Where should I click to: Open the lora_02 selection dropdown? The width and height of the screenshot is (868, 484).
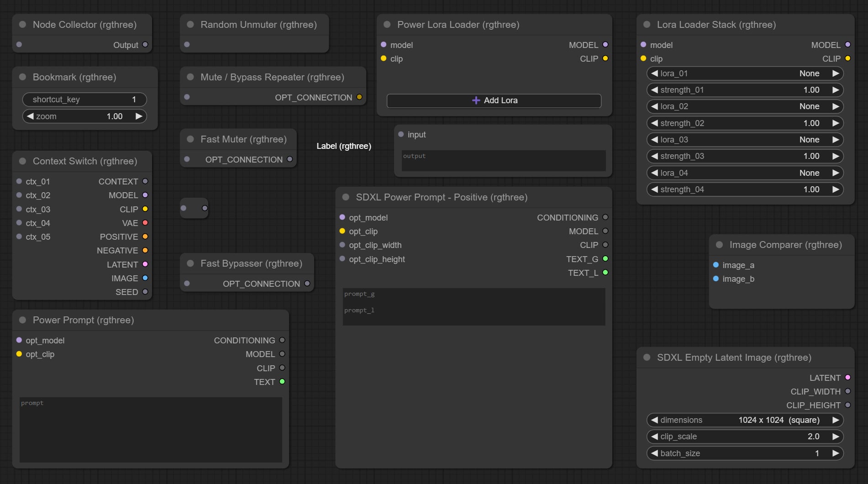745,106
